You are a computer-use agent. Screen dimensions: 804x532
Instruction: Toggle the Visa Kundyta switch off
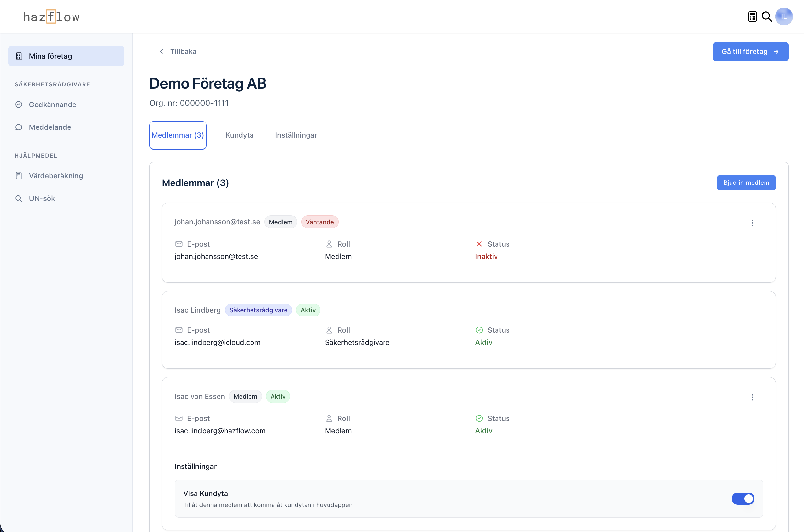coord(743,498)
